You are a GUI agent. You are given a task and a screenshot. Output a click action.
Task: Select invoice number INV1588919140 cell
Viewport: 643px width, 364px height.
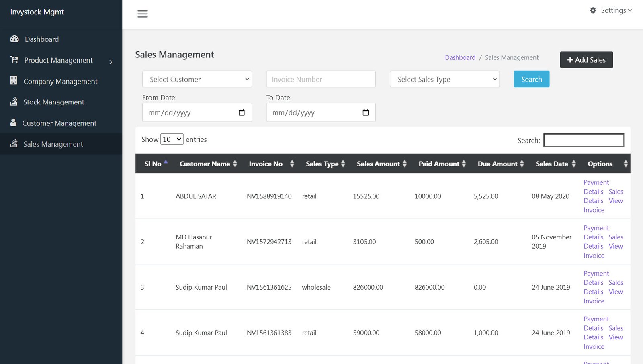tap(268, 196)
